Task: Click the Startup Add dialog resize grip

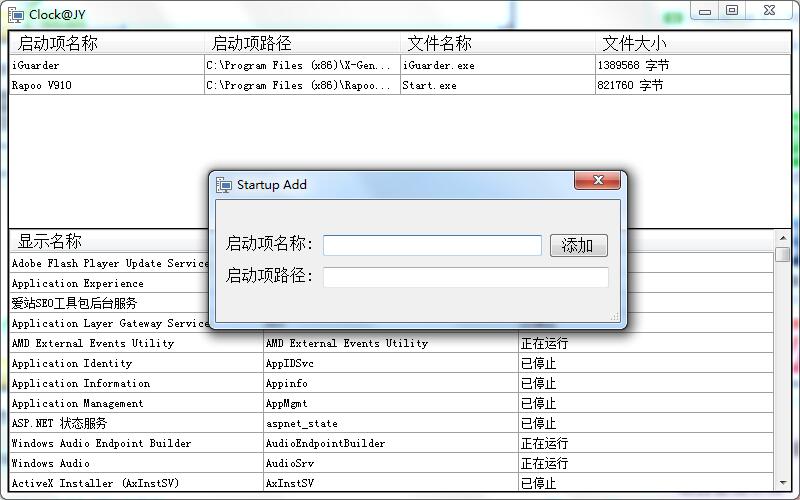Action: [615, 317]
